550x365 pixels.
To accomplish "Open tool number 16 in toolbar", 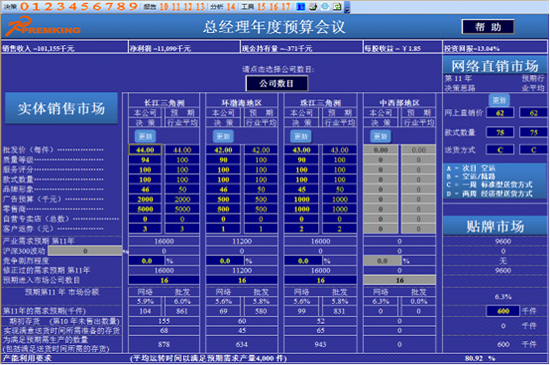I will coord(274,6).
